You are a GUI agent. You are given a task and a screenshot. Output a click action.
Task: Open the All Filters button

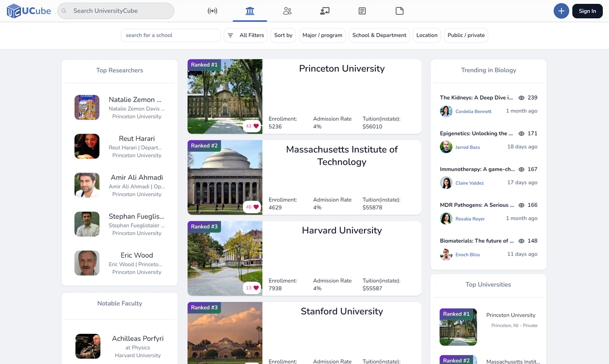coord(246,35)
